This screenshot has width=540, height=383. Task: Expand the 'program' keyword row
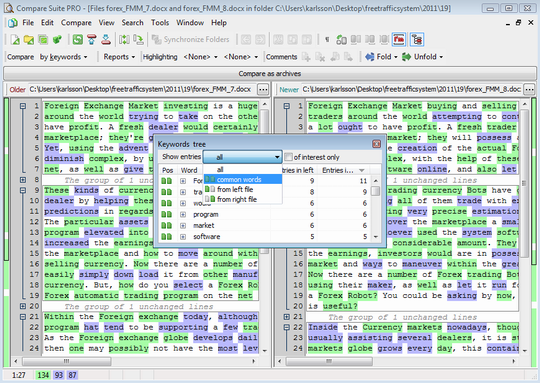click(x=183, y=214)
